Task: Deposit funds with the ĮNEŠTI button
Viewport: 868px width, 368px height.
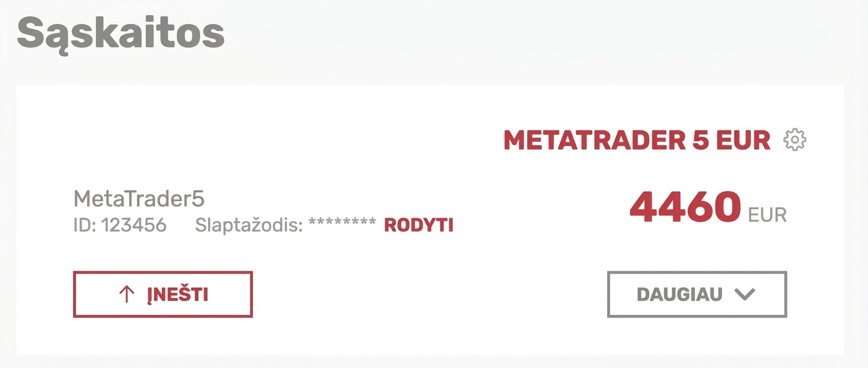Action: [x=163, y=294]
